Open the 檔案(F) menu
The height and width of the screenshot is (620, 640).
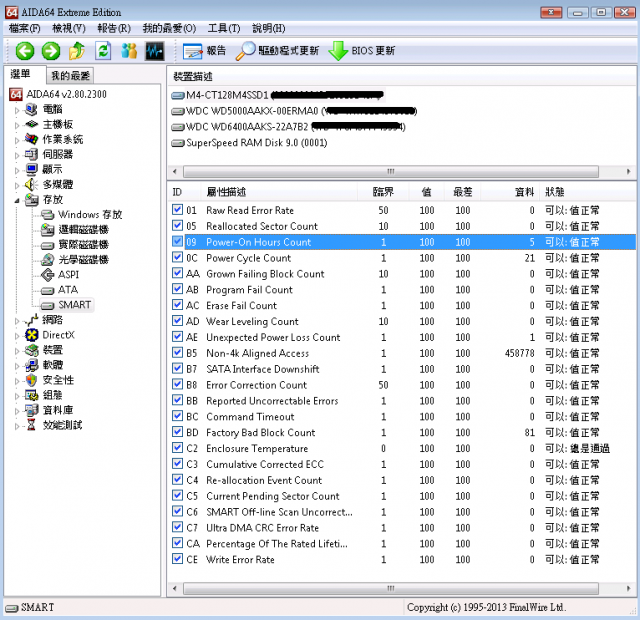[24, 28]
